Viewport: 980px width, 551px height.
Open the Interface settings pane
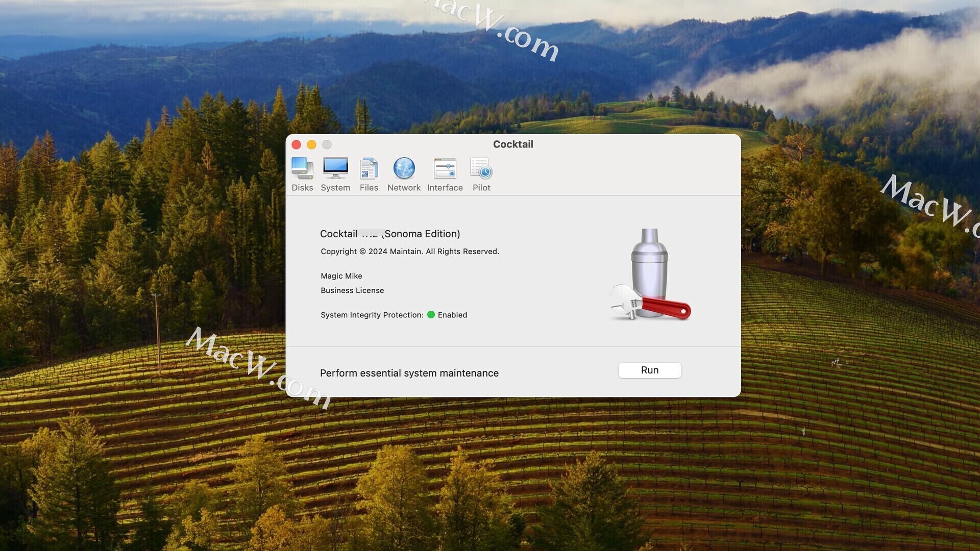pos(445,174)
